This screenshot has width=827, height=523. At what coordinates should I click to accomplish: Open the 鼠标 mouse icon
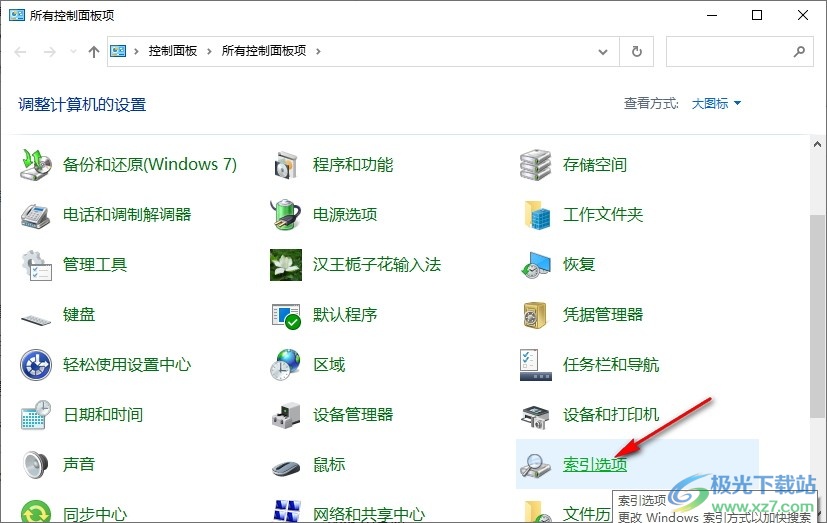[x=286, y=467]
